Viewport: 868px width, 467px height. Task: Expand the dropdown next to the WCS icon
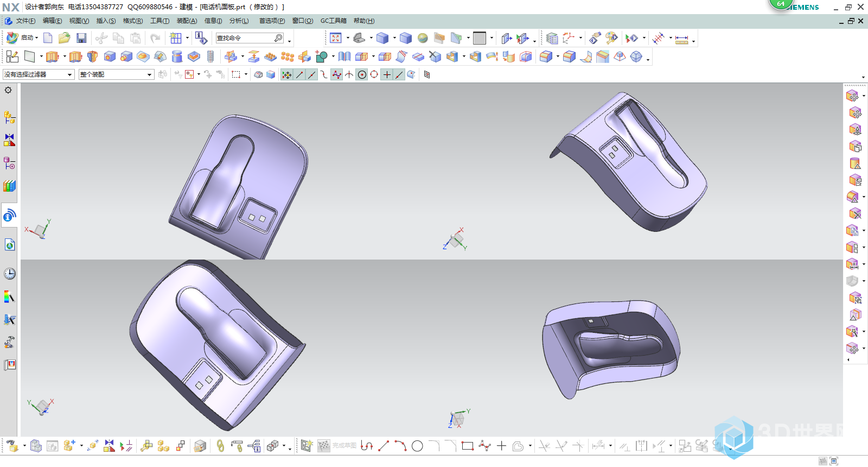580,38
